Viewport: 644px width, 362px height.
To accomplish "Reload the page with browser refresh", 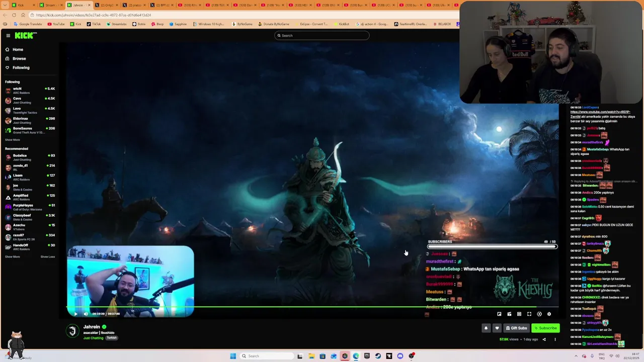I will 14,15.
